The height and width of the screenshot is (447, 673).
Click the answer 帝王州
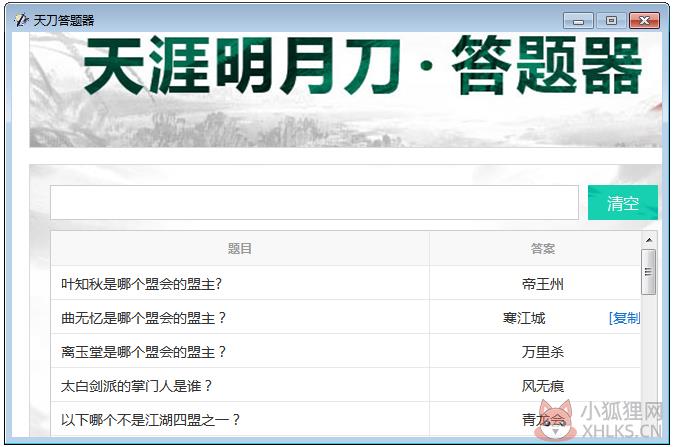pyautogui.click(x=543, y=284)
